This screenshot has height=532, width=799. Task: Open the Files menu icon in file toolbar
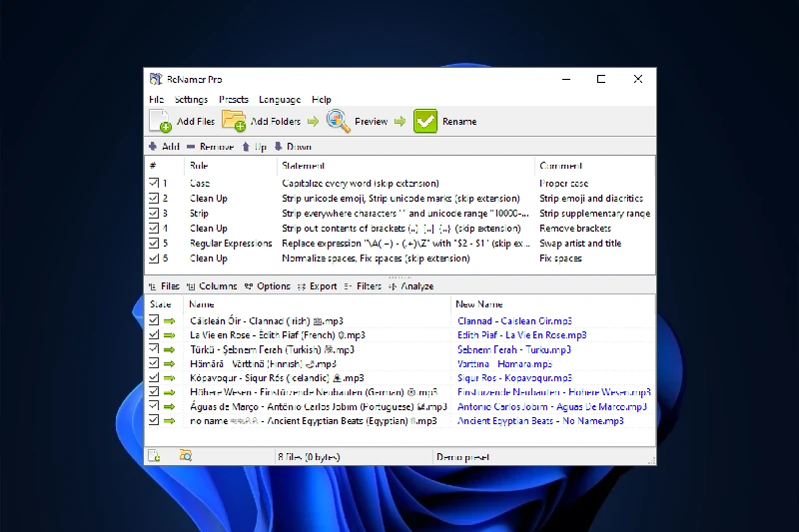pyautogui.click(x=152, y=286)
